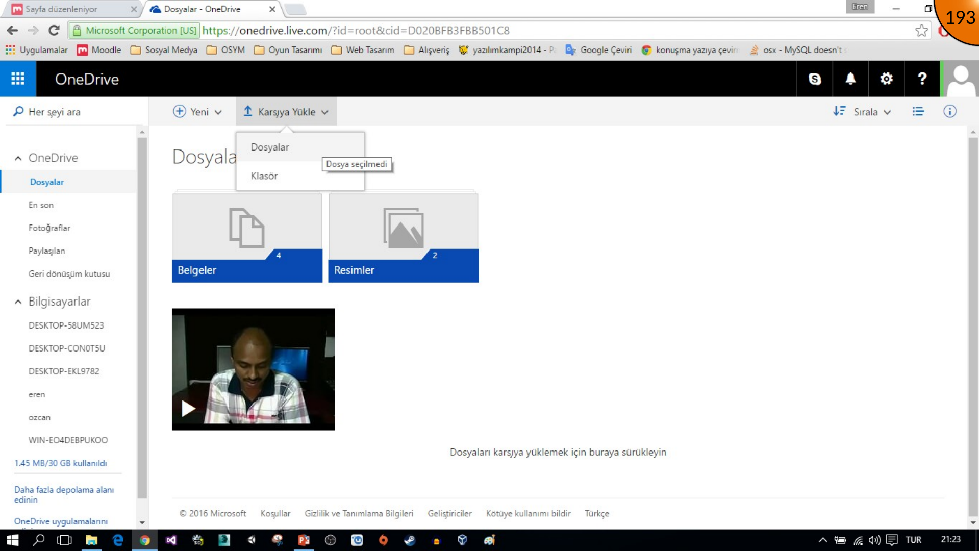
Task: Open Koşullar footer link
Action: click(x=275, y=513)
